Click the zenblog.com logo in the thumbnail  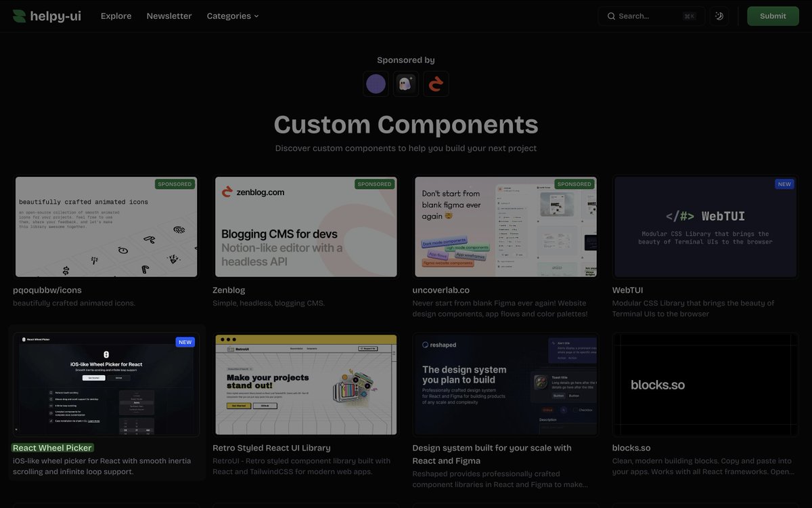coord(253,192)
